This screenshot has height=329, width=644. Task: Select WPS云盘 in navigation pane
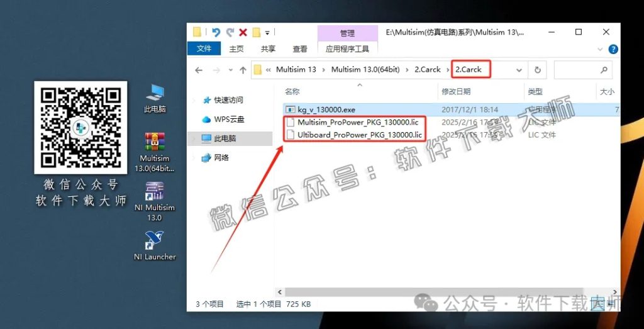229,120
